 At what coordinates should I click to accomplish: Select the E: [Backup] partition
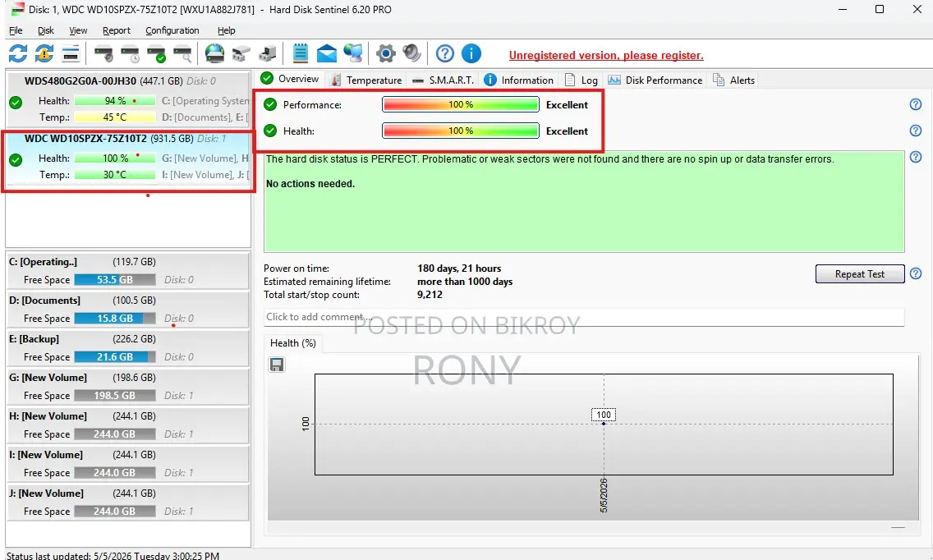pyautogui.click(x=128, y=348)
